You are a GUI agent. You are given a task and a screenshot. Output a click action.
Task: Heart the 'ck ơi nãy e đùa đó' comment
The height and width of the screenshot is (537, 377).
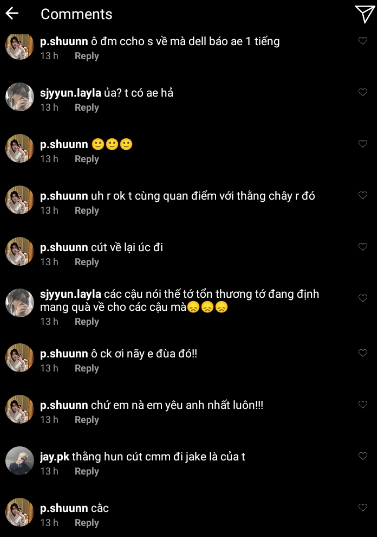pyautogui.click(x=362, y=353)
